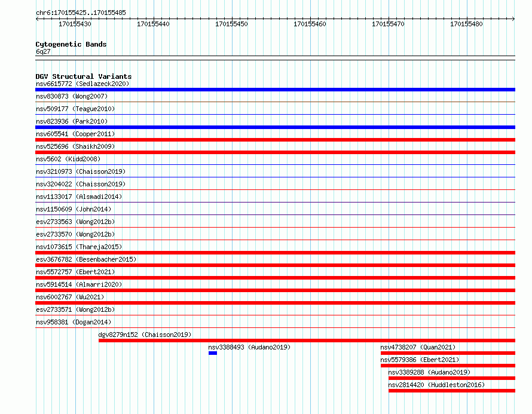The width and height of the screenshot is (532, 414).
Task: Click ruler position 170155450
Action: (x=232, y=24)
